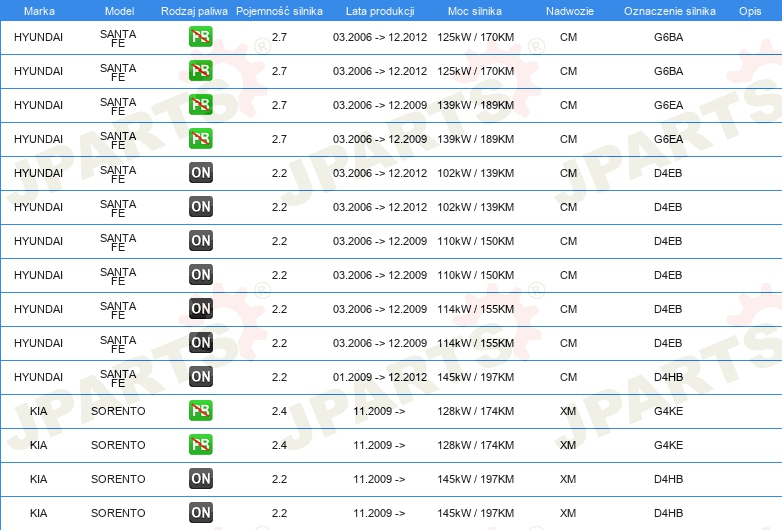Image resolution: width=782 pixels, height=530 pixels.
Task: Click the Marka column header
Action: tap(39, 11)
